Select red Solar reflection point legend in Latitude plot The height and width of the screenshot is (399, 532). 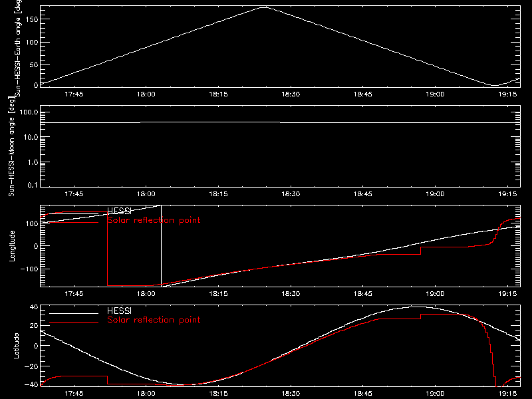154,320
